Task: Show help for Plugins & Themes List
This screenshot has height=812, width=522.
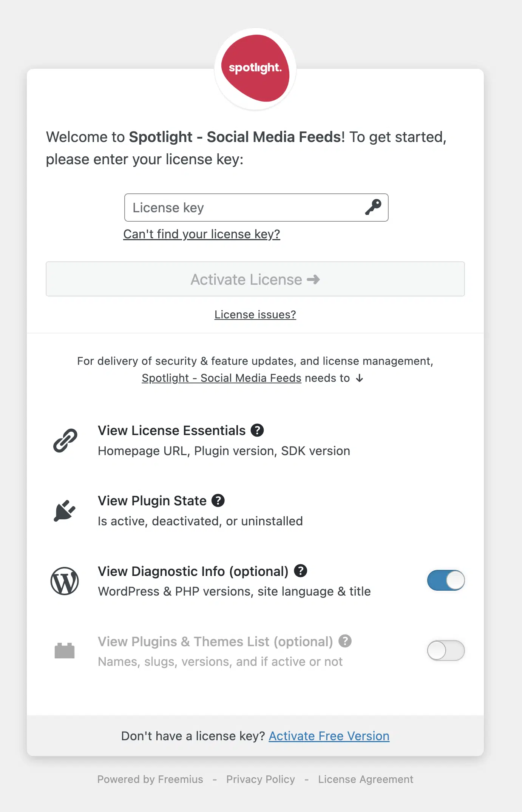Action: (345, 641)
